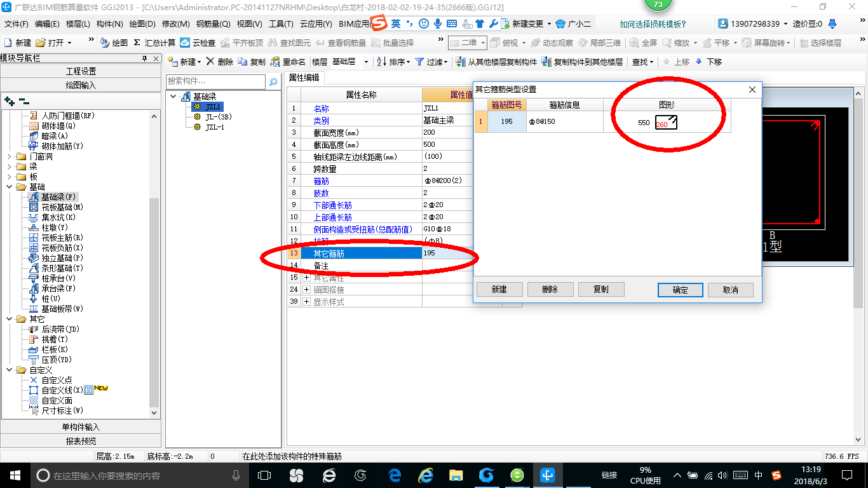Click 从其他楼层复制构件 button
Viewport: 868px width, 488px height.
coord(498,62)
